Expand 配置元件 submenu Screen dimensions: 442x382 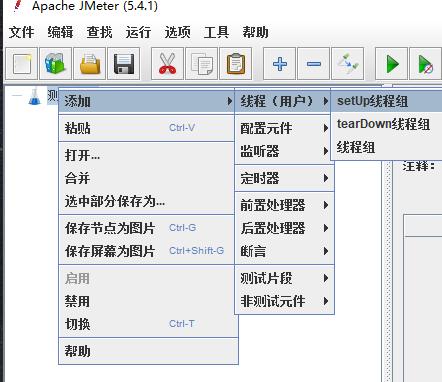tap(285, 128)
